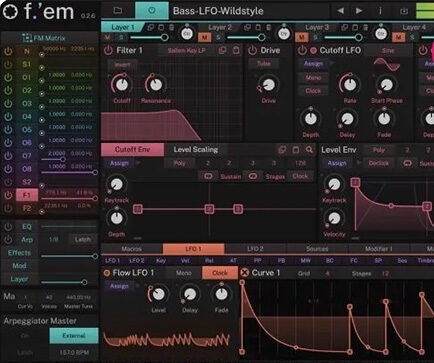
Task: Click the Mono button in Cutoff LFO
Action: tap(313, 77)
